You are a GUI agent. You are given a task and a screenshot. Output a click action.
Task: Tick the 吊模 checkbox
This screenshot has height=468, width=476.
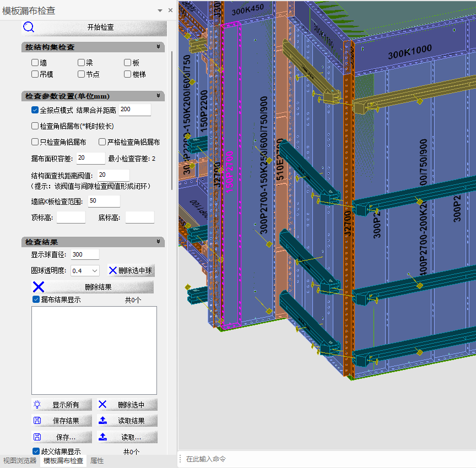click(x=35, y=74)
